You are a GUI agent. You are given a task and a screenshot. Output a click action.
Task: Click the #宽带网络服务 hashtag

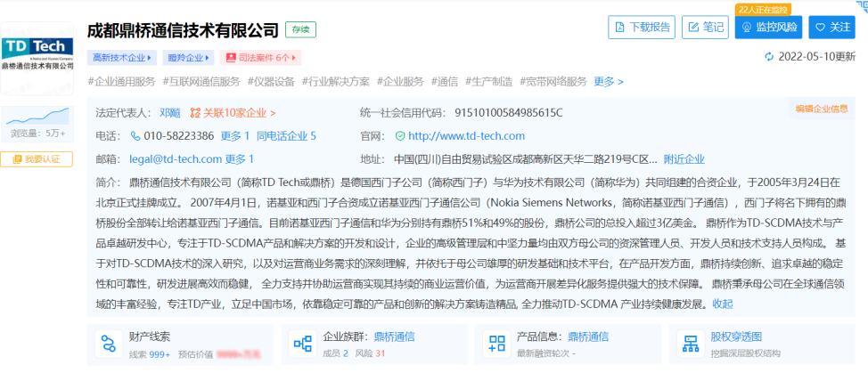(x=553, y=82)
